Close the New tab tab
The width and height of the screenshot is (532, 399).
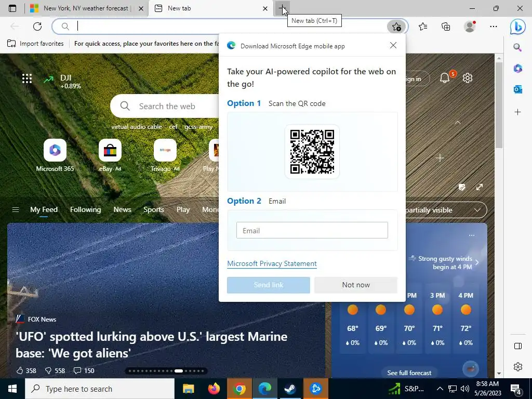[265, 9]
